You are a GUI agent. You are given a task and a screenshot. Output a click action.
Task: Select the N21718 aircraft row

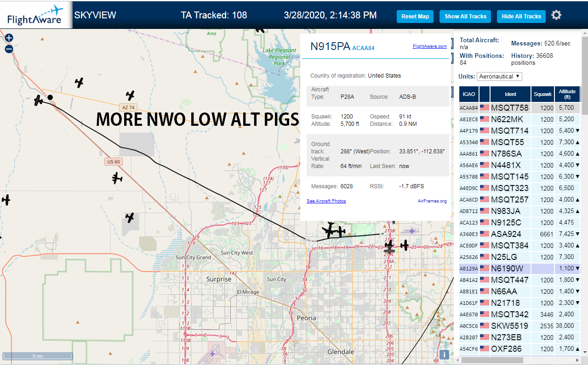(x=519, y=303)
